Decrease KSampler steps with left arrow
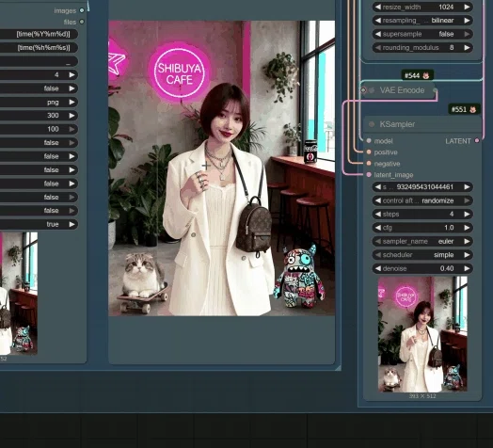The width and height of the screenshot is (493, 448). point(378,214)
